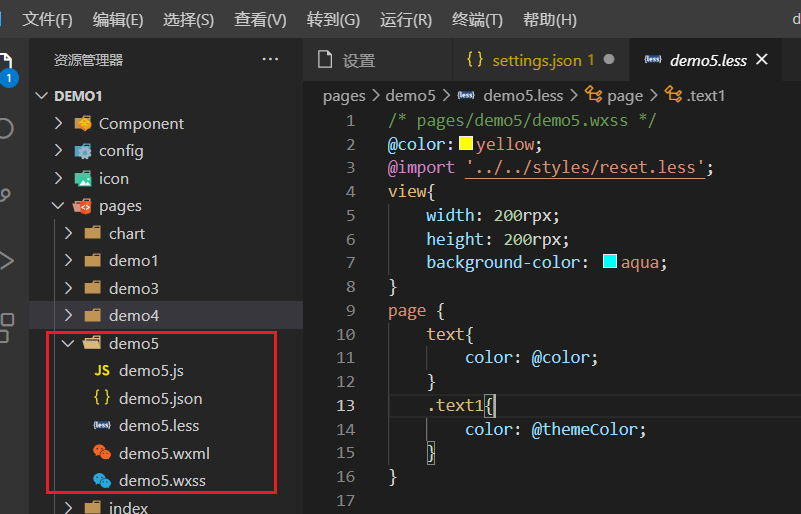Expand the Component folder chevron

(58, 123)
